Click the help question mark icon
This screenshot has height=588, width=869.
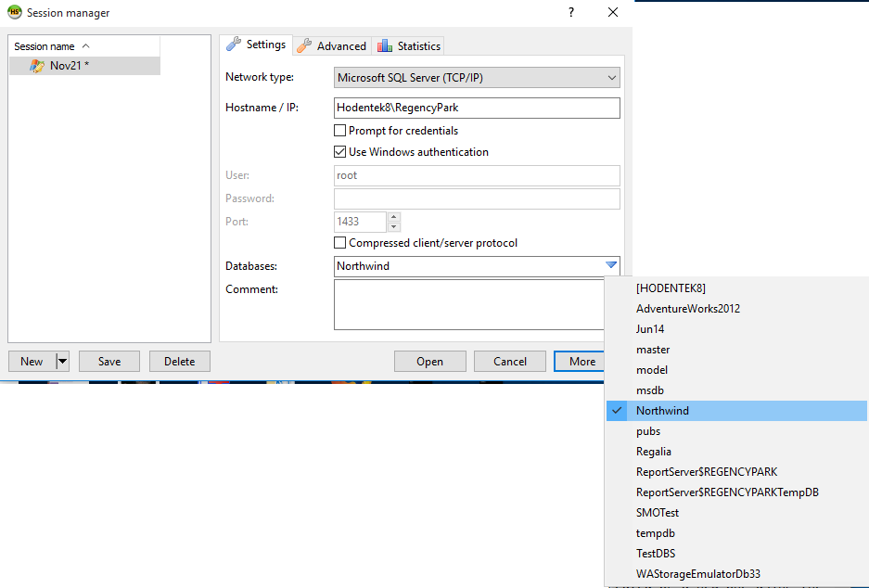(570, 12)
